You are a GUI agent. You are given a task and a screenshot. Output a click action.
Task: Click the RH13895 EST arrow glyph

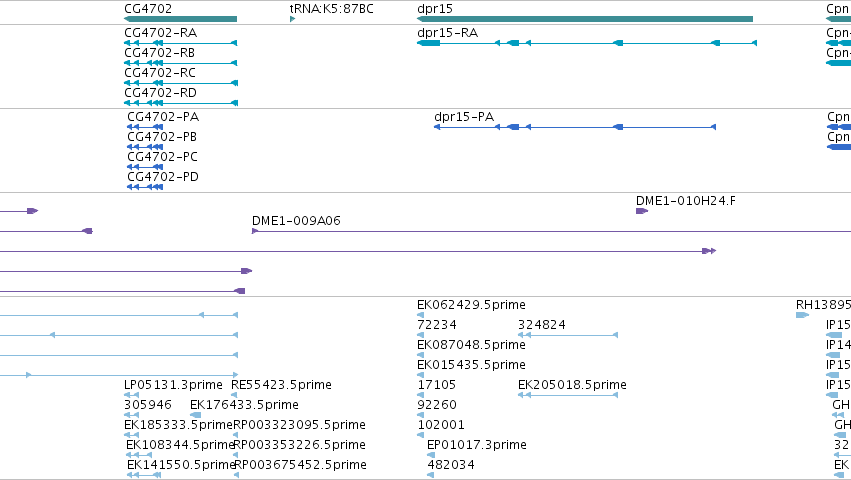point(802,315)
